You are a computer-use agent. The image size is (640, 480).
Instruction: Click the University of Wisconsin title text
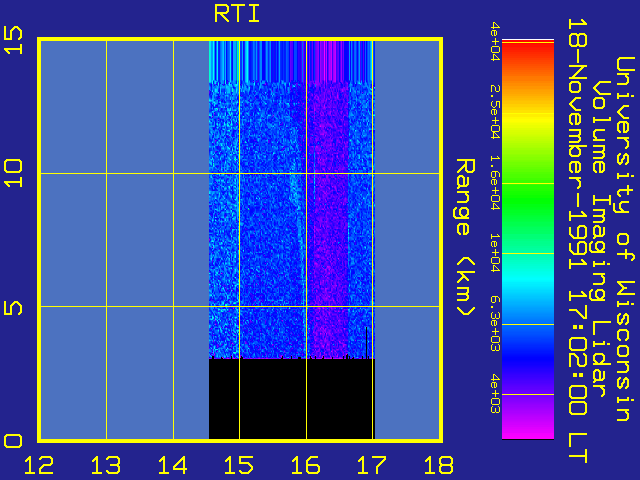click(x=625, y=239)
